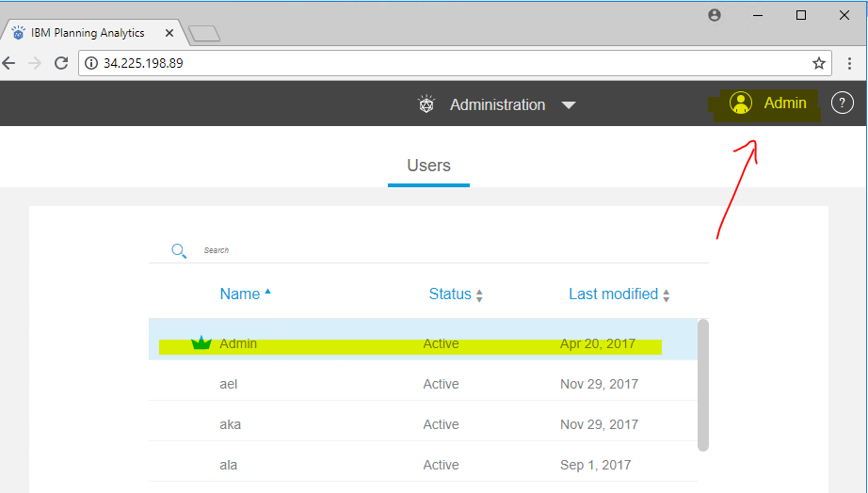
Task: Bookmark page with the star icon
Action: (x=819, y=63)
